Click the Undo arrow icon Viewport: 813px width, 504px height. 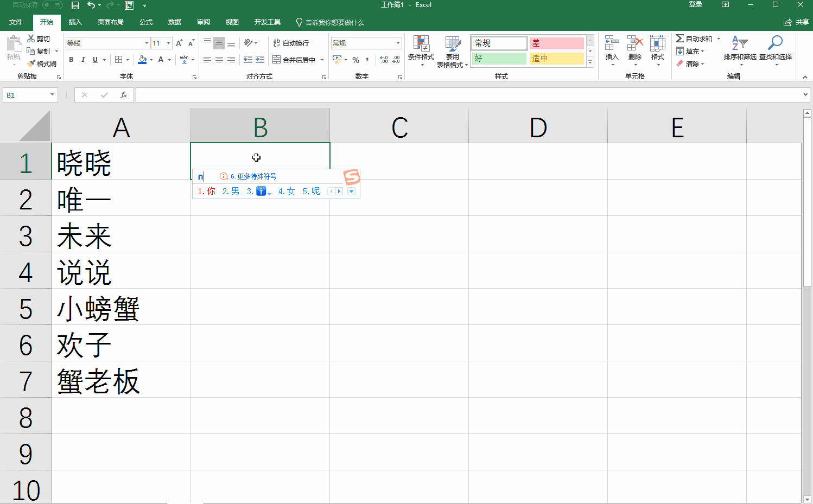click(x=91, y=5)
